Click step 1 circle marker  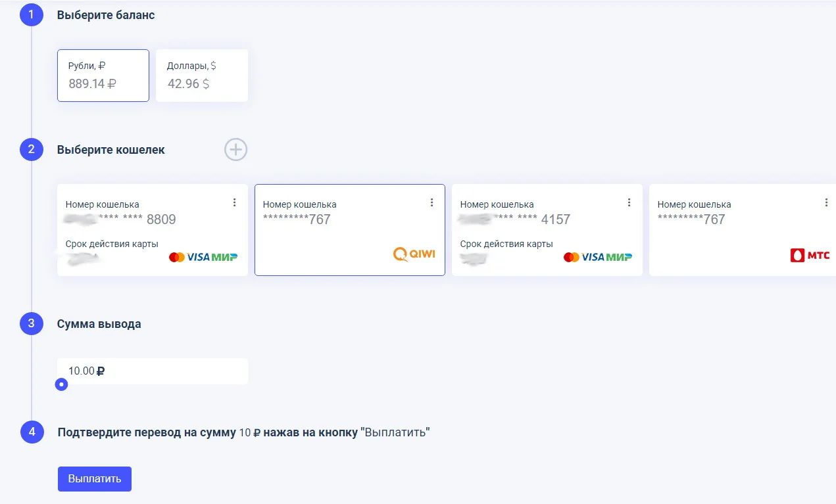click(x=32, y=14)
